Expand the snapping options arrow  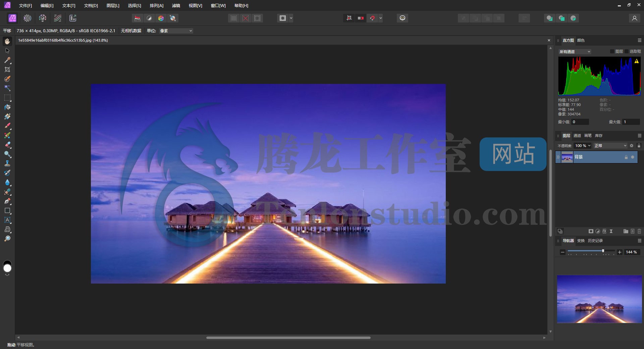pos(381,18)
